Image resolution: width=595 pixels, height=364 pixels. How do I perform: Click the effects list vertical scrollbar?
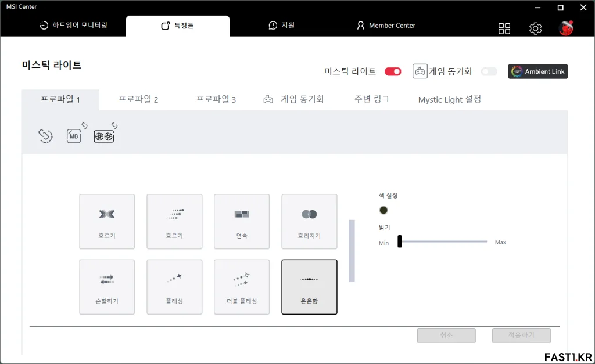point(352,251)
